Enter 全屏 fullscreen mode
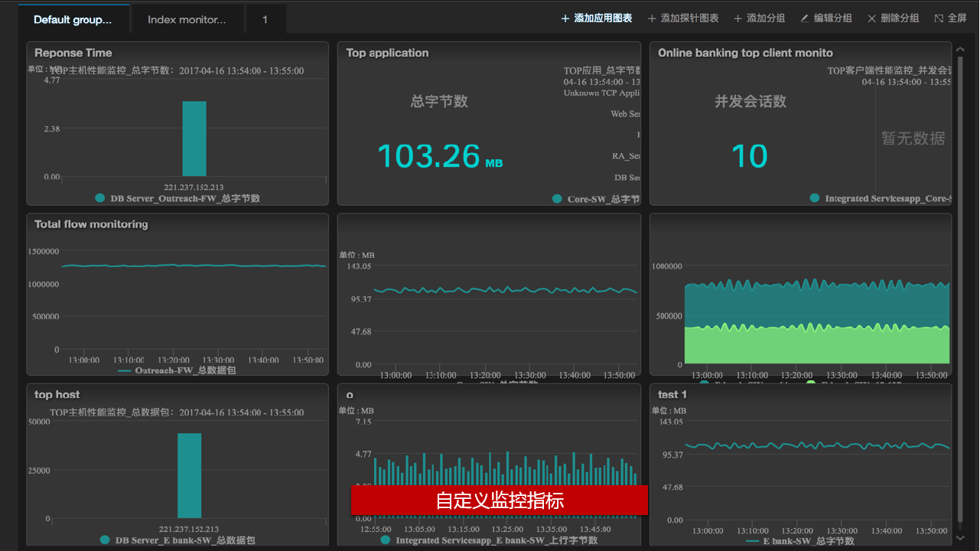Screen dimensions: 980x551 tap(950, 18)
